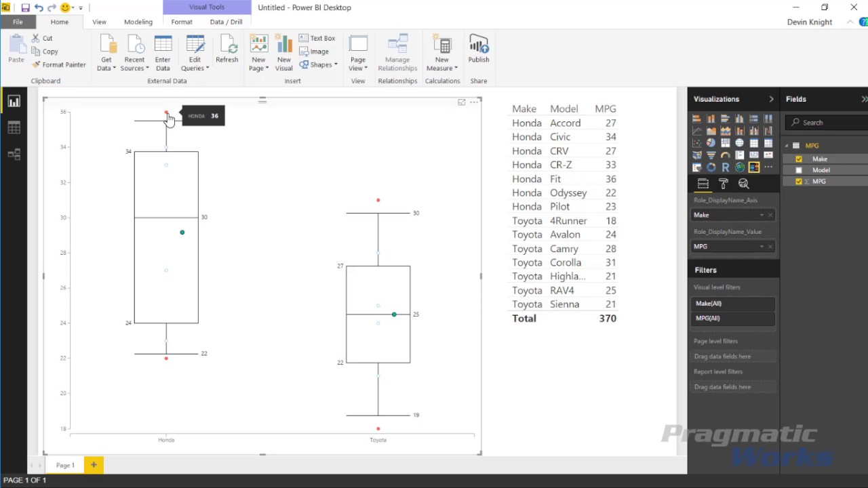Open the Relationships view in the left sidebar
The image size is (868, 488).
click(x=14, y=155)
